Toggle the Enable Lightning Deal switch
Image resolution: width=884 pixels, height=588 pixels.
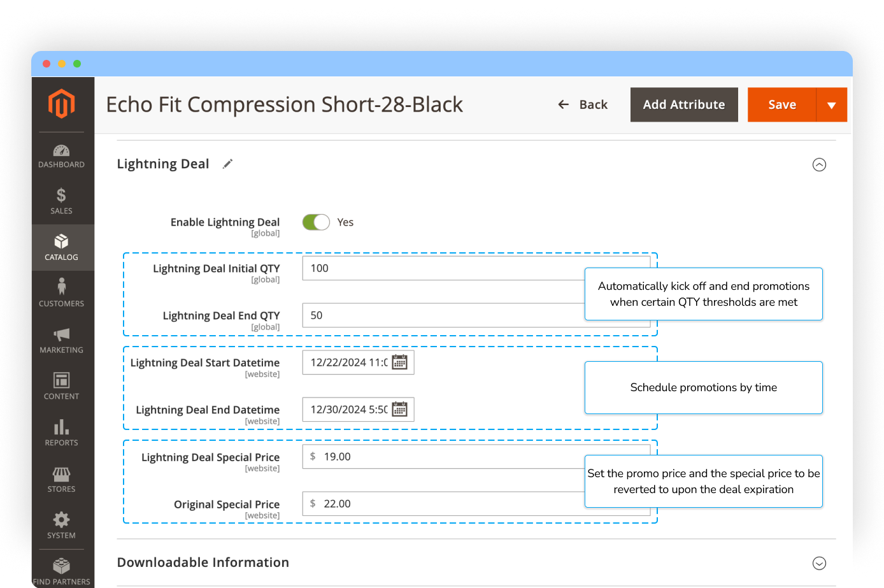[316, 222]
